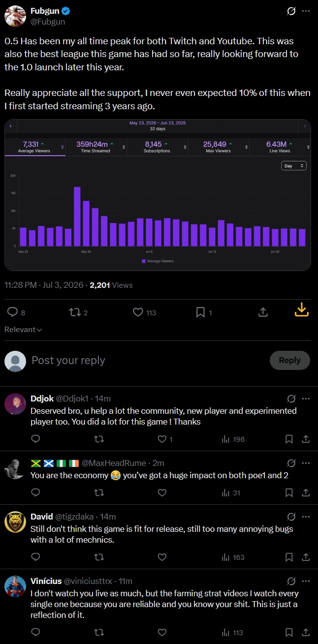This screenshot has height=644, width=318.
Task: Open the stream stats chart image
Action: click(158, 195)
